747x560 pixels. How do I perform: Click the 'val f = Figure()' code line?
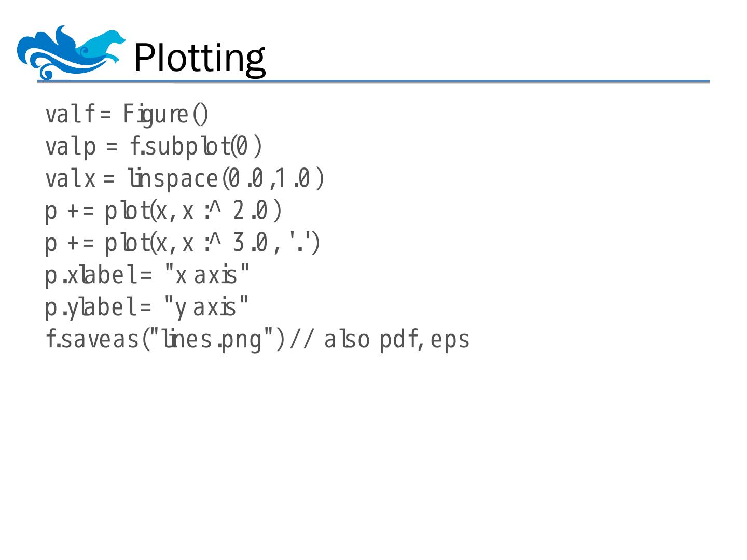pos(127,115)
